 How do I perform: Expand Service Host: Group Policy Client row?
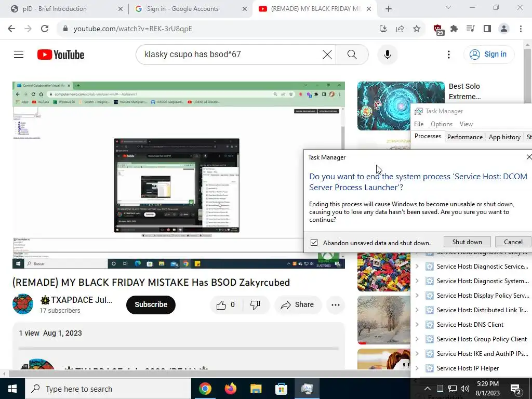(x=417, y=339)
